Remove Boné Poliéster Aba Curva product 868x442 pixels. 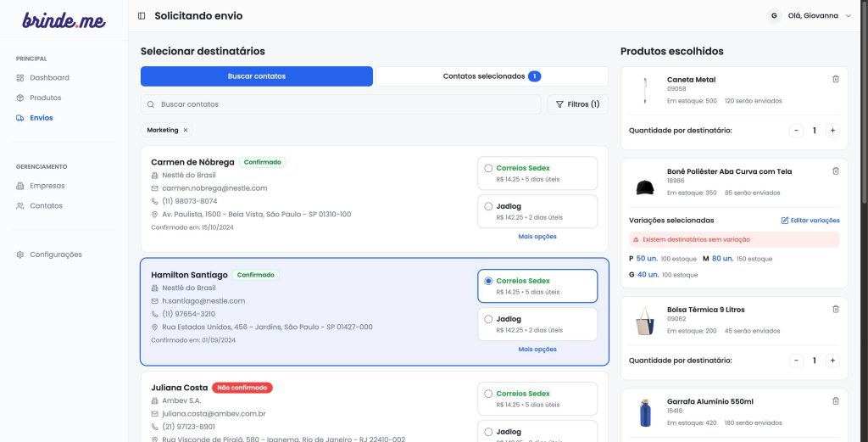pos(835,171)
